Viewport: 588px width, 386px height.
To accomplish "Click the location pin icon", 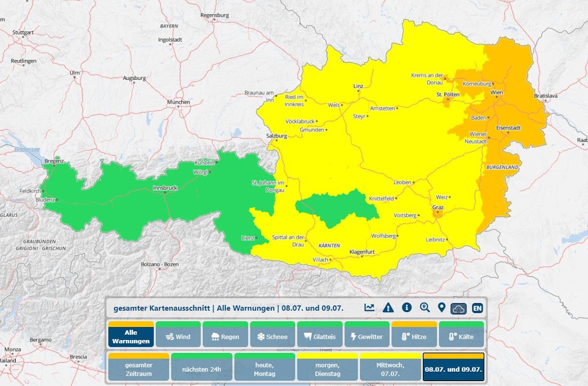I will (x=441, y=308).
